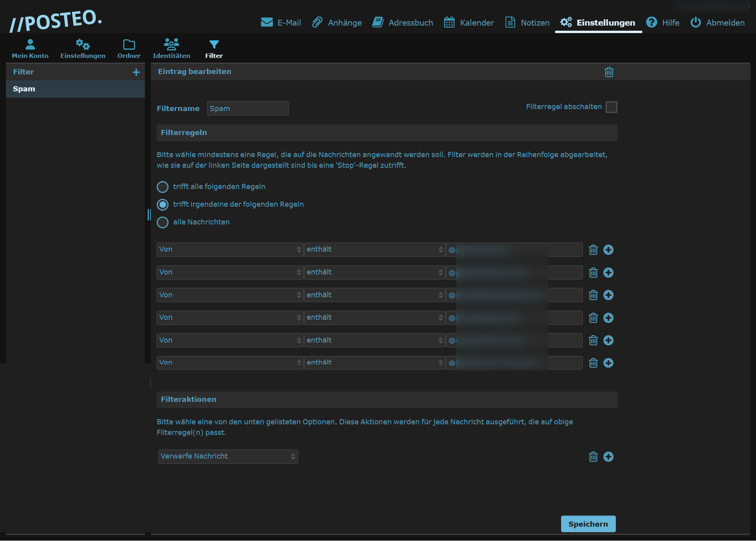Switch to the Adressbuch tab
The width and height of the screenshot is (756, 541).
403,22
